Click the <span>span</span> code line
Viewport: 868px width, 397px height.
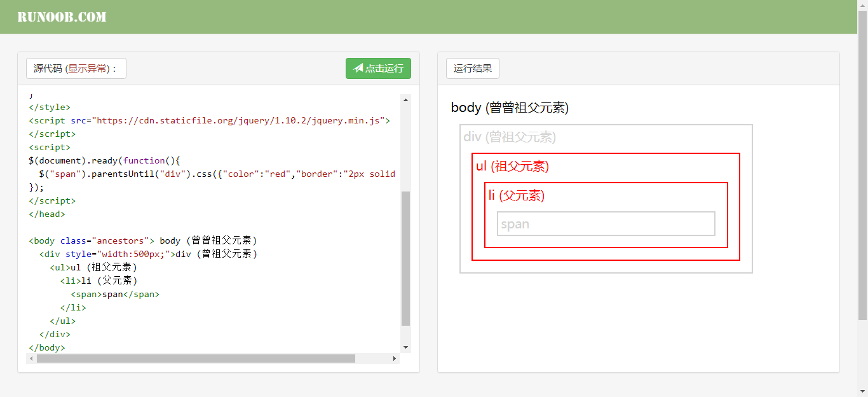coord(115,294)
